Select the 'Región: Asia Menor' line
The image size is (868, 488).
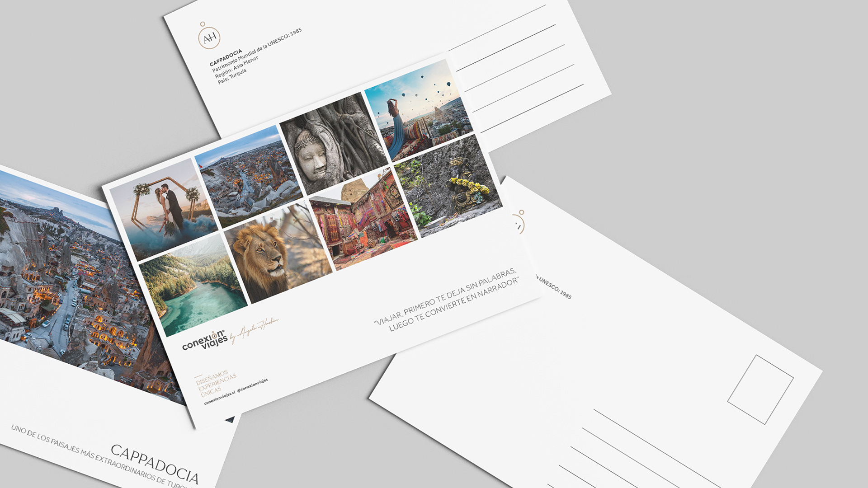[x=236, y=67]
